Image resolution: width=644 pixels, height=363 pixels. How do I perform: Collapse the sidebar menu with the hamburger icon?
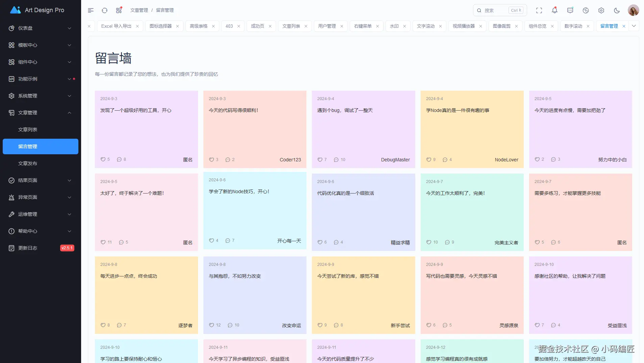point(91,10)
